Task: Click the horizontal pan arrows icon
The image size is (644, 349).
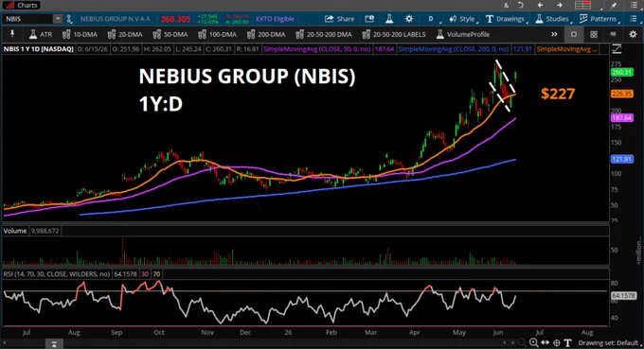Action: coord(545,342)
